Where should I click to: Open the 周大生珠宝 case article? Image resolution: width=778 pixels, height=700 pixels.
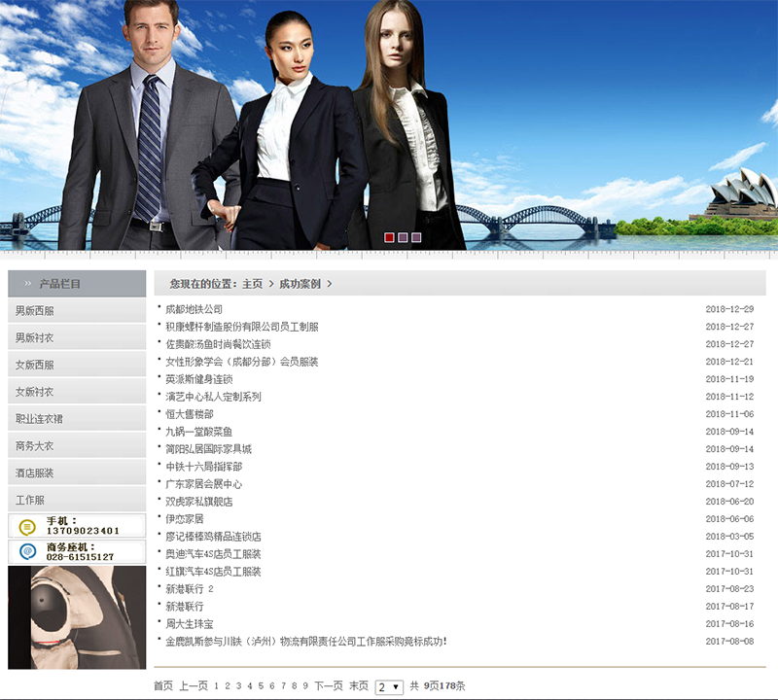(189, 624)
